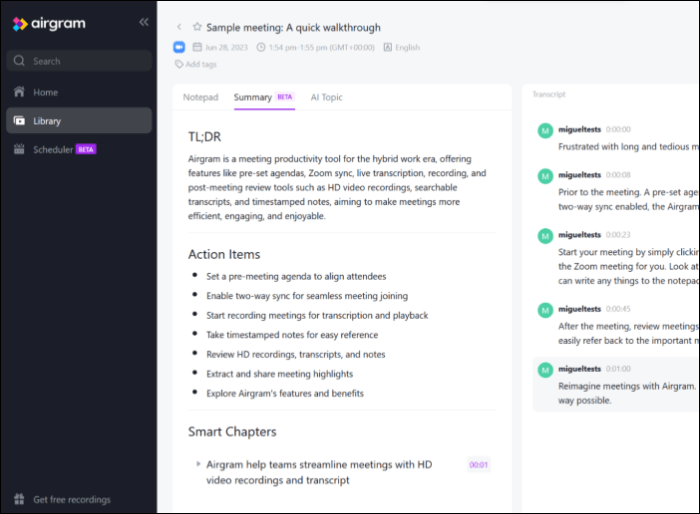700x514 pixels.
Task: Click the calendar icon beside Jun 28, 2023
Action: pyautogui.click(x=197, y=47)
